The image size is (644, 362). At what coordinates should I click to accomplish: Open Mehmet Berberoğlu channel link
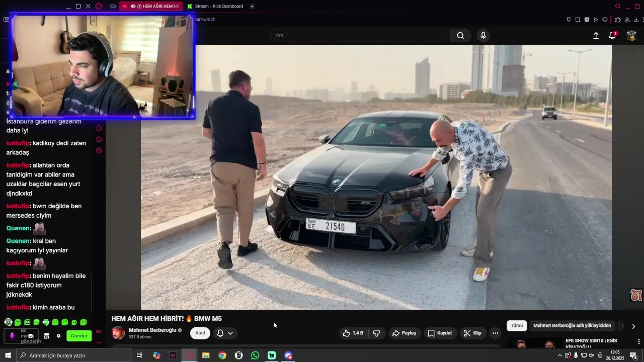152,330
